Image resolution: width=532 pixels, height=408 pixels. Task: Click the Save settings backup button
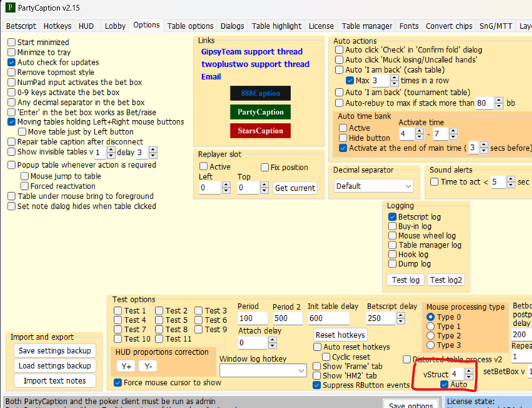[55, 350]
